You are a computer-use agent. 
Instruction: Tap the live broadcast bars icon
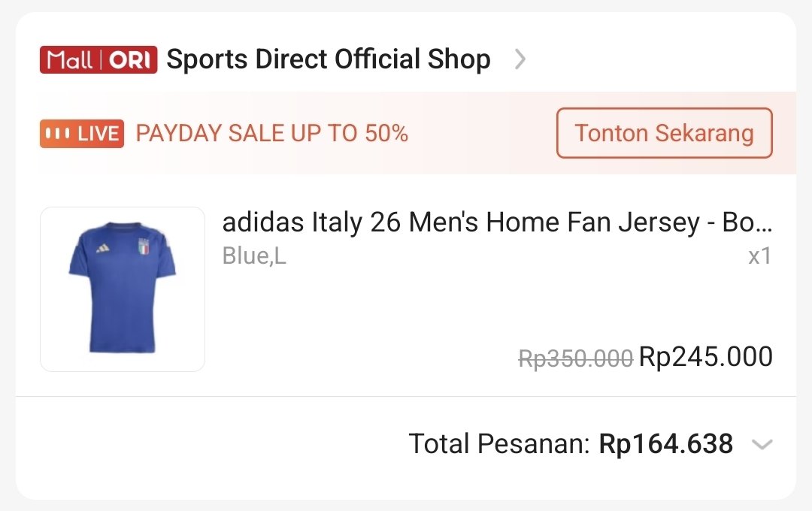[x=57, y=134]
